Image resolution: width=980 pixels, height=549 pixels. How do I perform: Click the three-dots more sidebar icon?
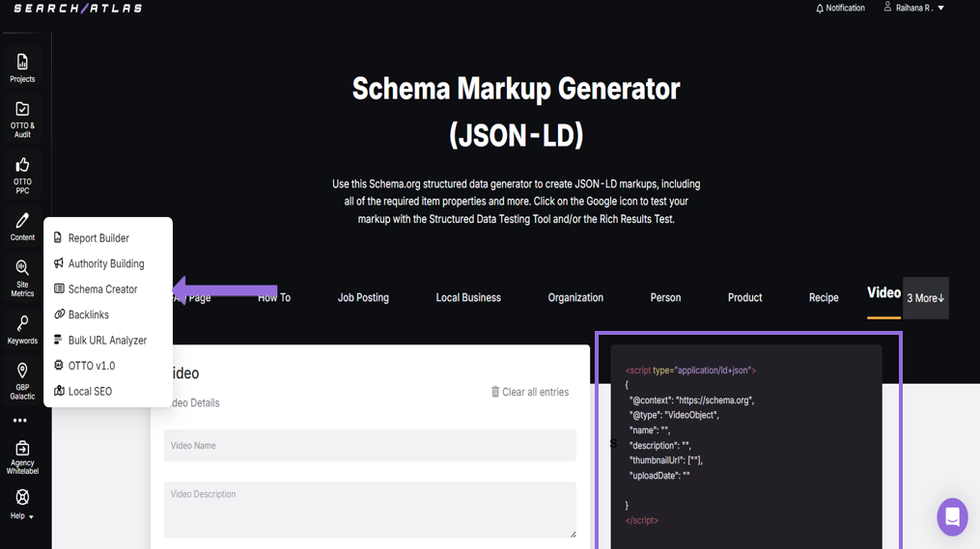(20, 421)
